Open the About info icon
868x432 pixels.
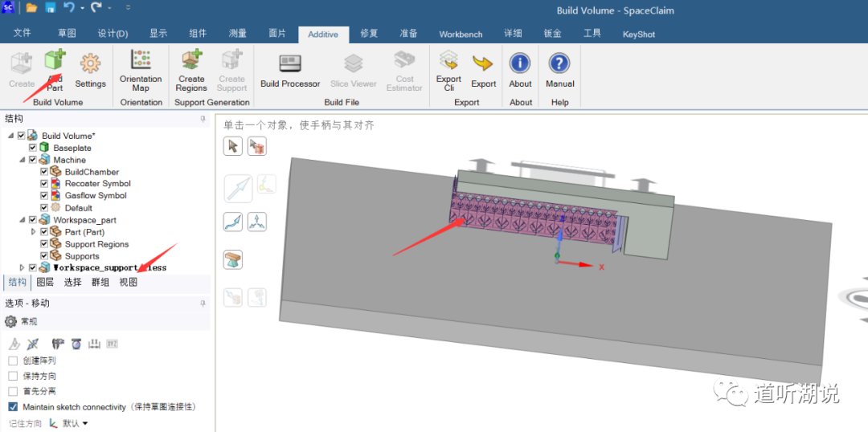click(x=520, y=63)
